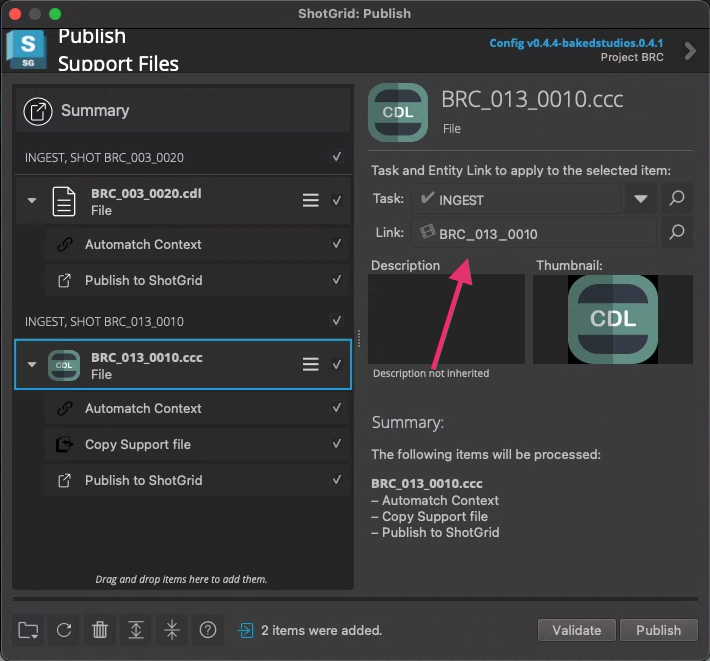Select the Summary item in left panel

click(x=94, y=111)
